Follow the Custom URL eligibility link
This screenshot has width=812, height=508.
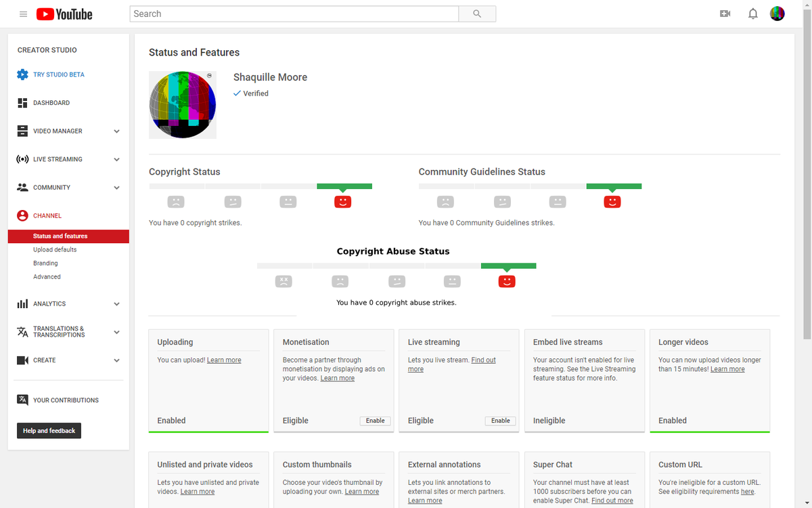746,491
